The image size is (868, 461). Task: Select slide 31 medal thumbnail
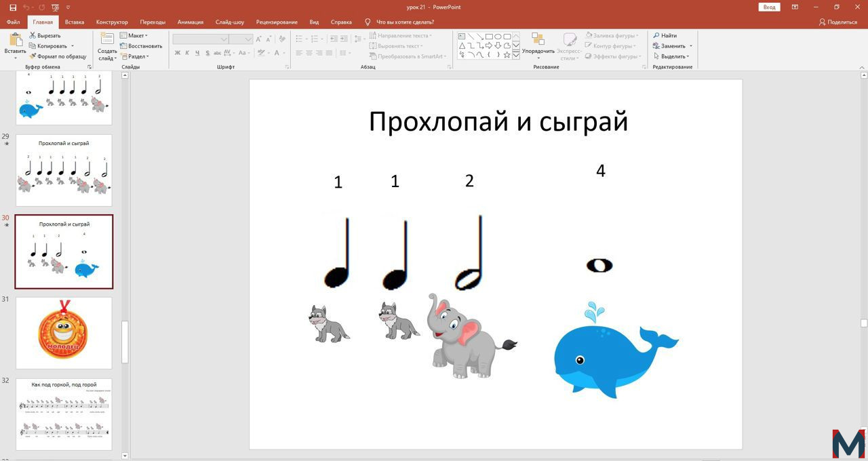[x=64, y=333]
